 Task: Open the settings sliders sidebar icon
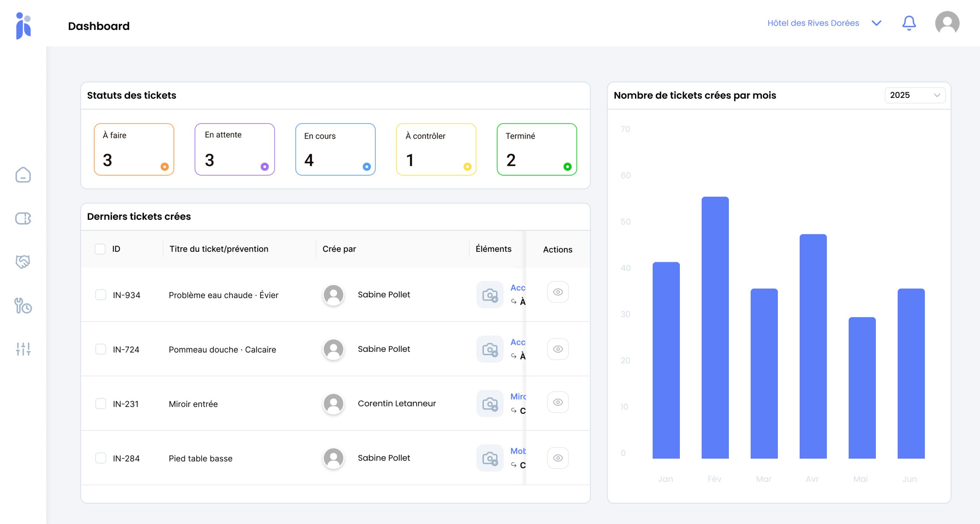pos(23,349)
